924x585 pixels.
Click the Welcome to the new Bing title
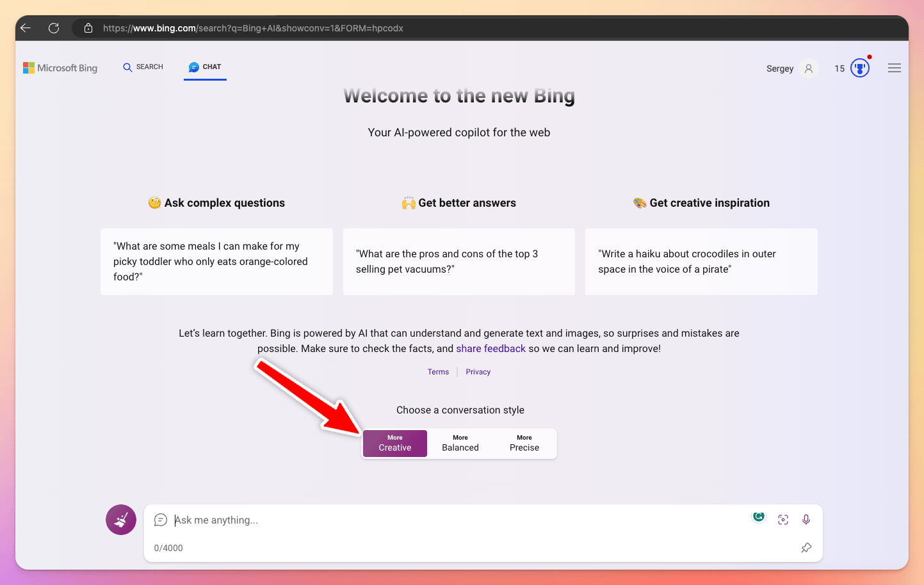[459, 96]
